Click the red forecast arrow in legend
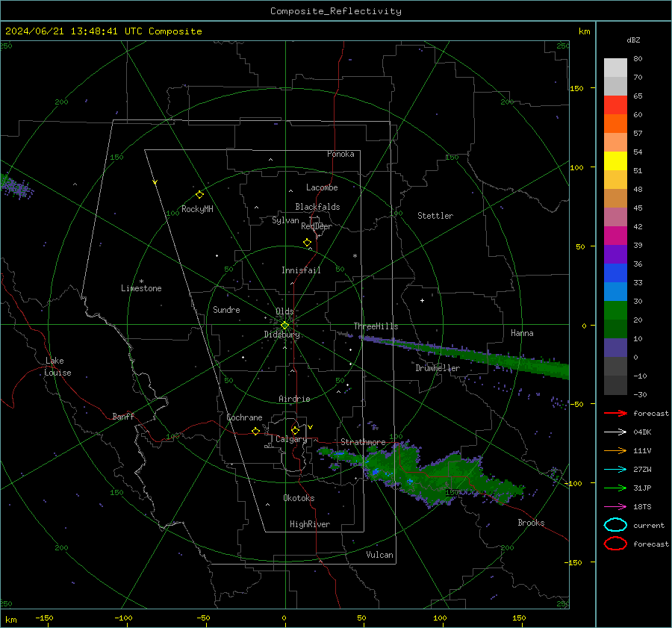The image size is (672, 628). pyautogui.click(x=615, y=413)
